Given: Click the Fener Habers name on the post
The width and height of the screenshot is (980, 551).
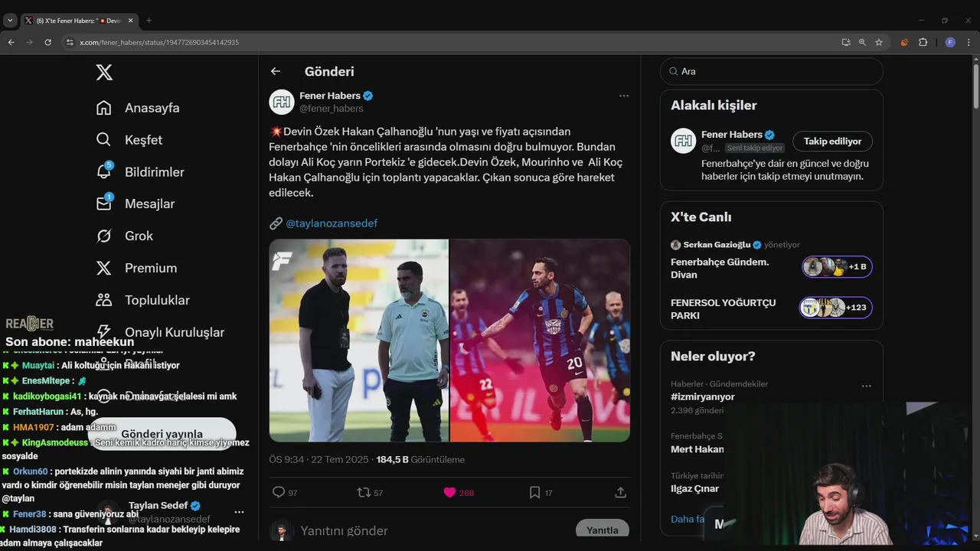Looking at the screenshot, I should pos(330,96).
